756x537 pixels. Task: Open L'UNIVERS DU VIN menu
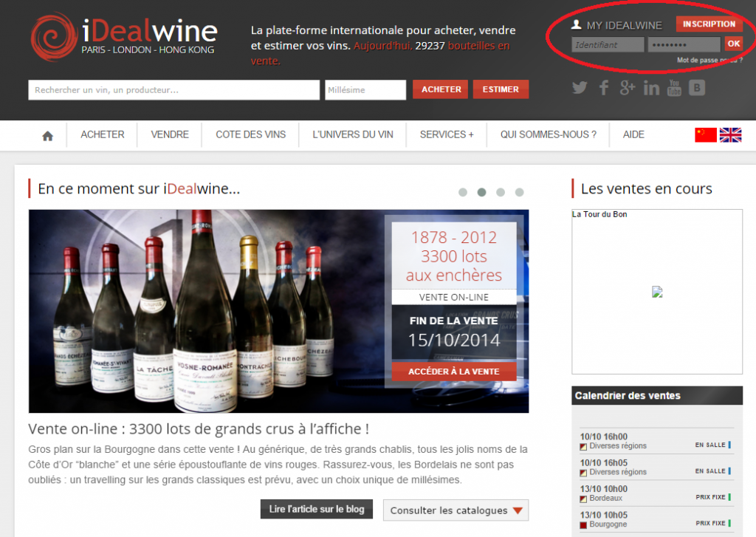[353, 134]
